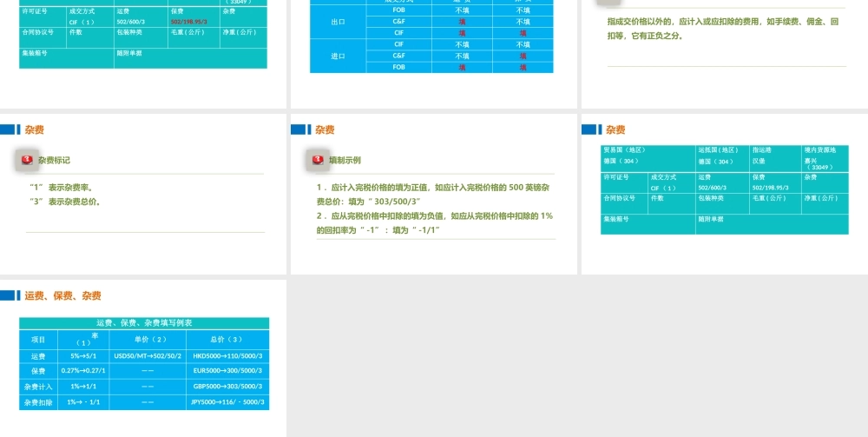Click the 5%→5/1 cell
This screenshot has width=868, height=437.
pos(83,356)
